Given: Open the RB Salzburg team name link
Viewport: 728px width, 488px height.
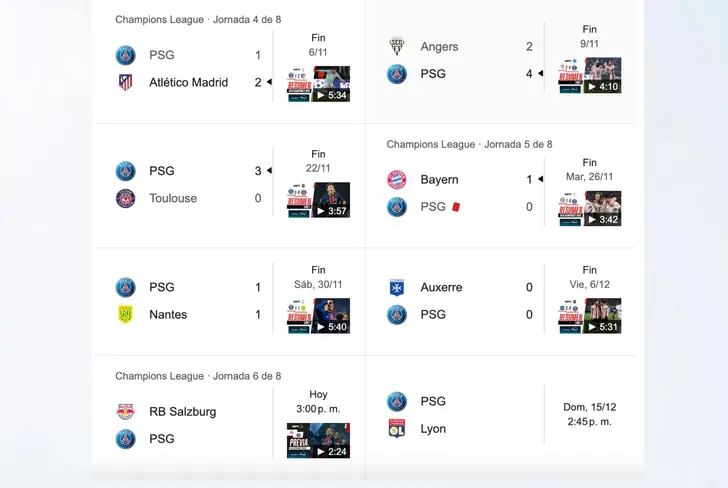Looking at the screenshot, I should coord(182,411).
